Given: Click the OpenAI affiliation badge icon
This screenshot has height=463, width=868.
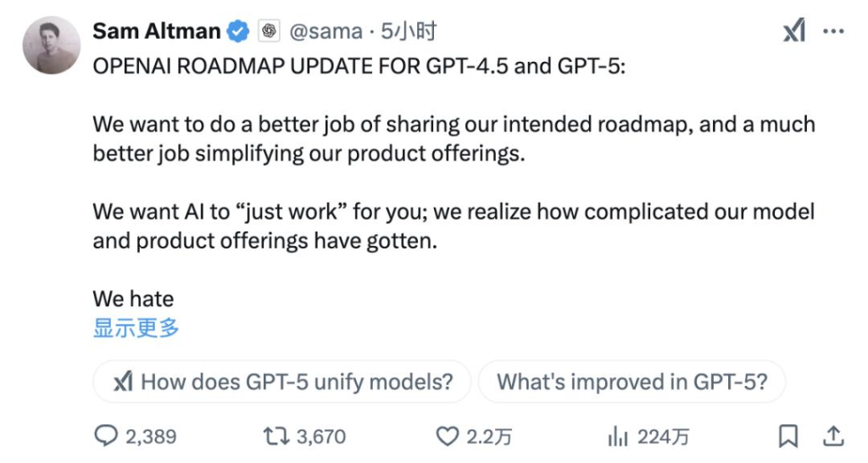Looking at the screenshot, I should (269, 32).
